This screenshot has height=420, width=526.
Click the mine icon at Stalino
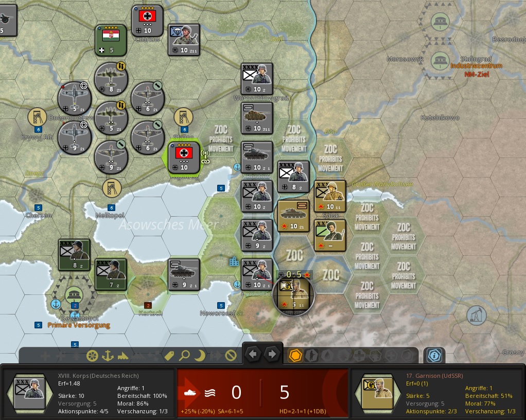click(184, 117)
